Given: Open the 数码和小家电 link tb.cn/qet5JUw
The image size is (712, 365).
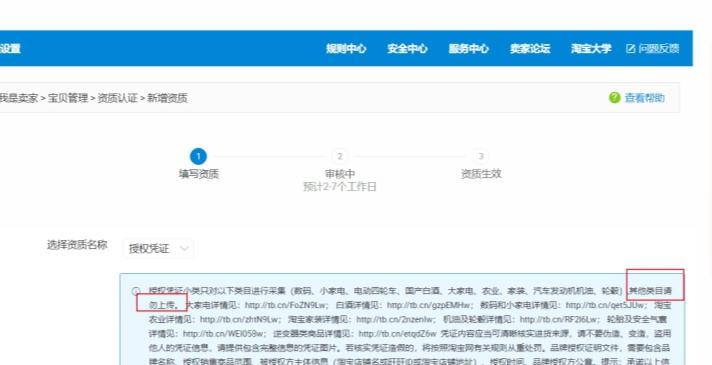Looking at the screenshot, I should pyautogui.click(x=605, y=305).
